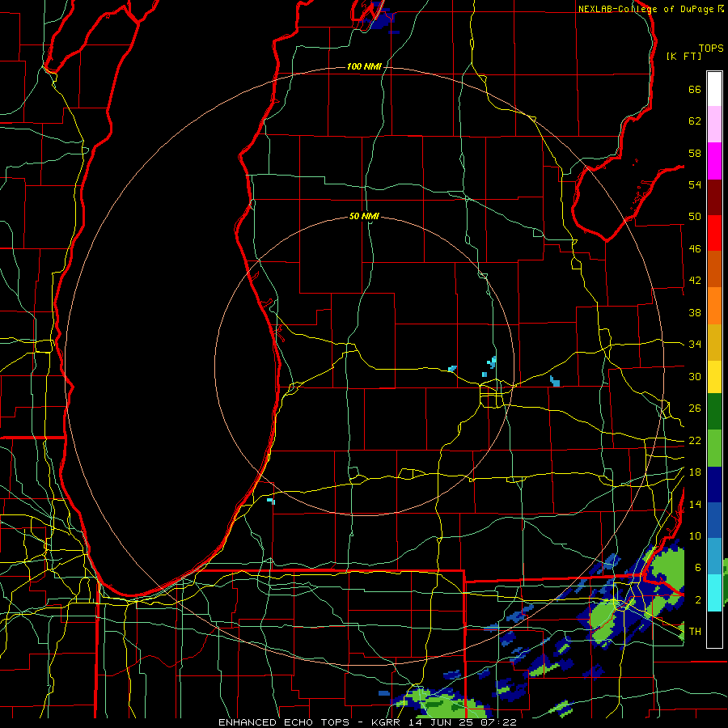
Task: Click the black TH legend swatch
Action: (x=714, y=629)
